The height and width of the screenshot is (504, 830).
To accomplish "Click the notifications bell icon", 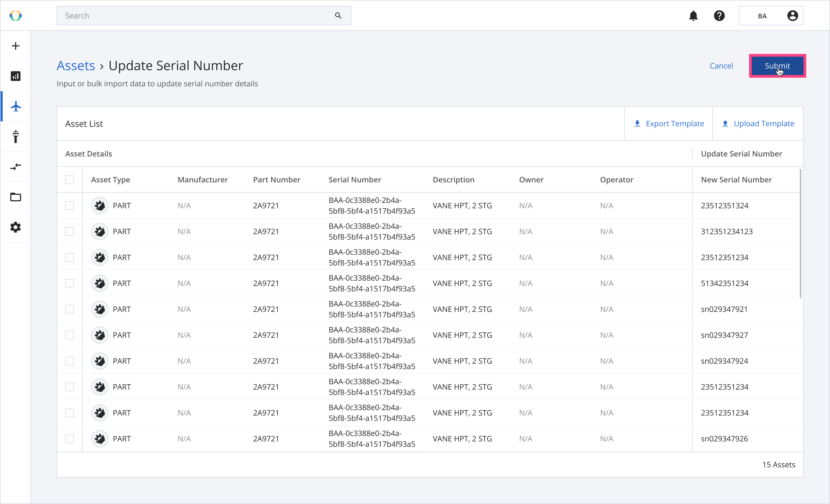I will (695, 16).
